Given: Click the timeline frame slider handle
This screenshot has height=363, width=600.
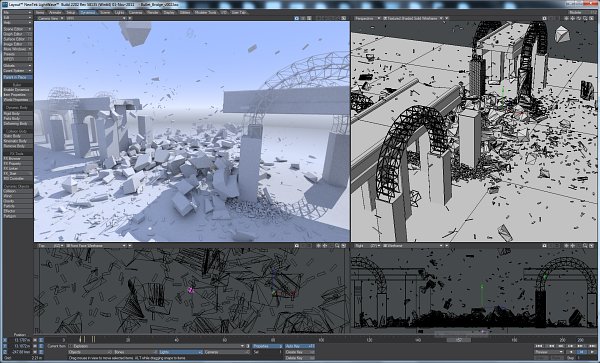Looking at the screenshot, I should (459, 340).
